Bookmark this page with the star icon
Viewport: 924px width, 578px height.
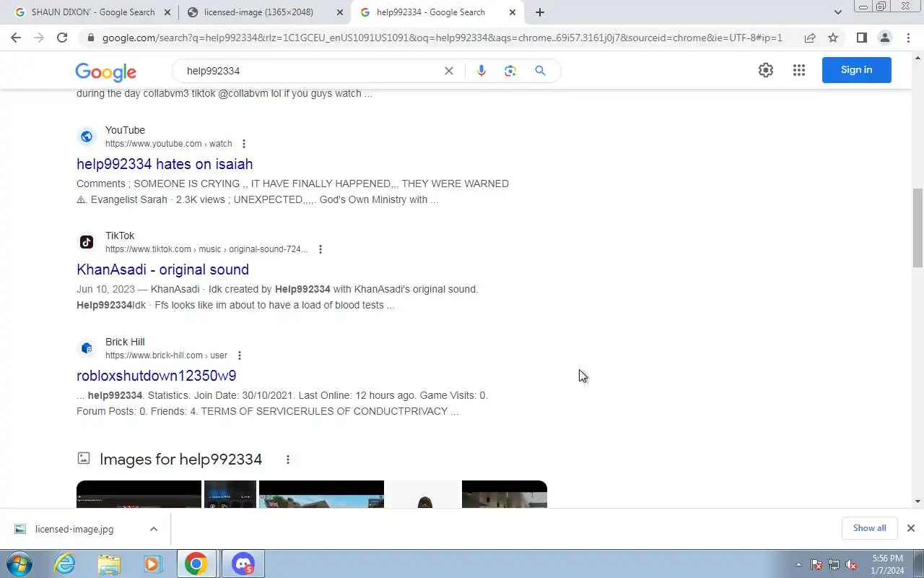833,38
